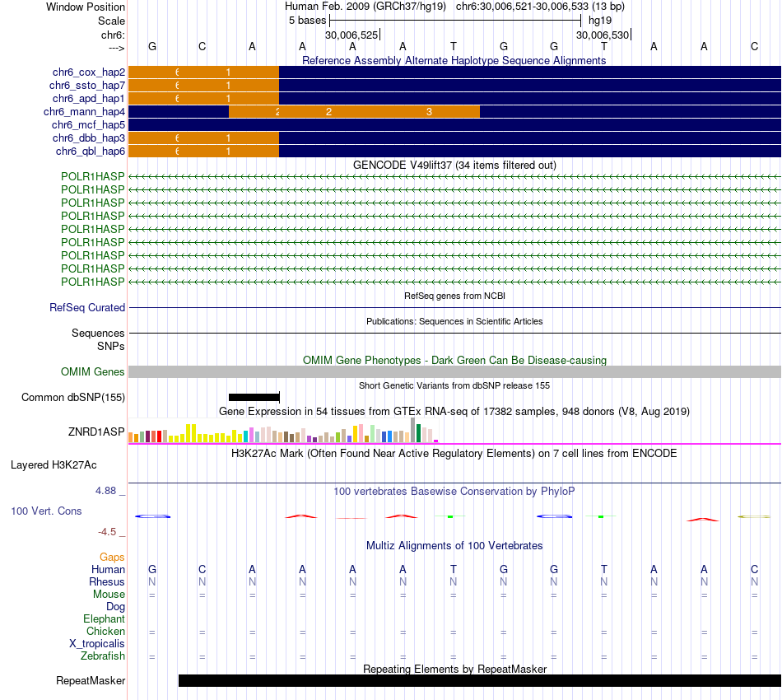Image resolution: width=782 pixels, height=700 pixels.
Task: Click the 100 Vert. Cons label
Action: 46,511
